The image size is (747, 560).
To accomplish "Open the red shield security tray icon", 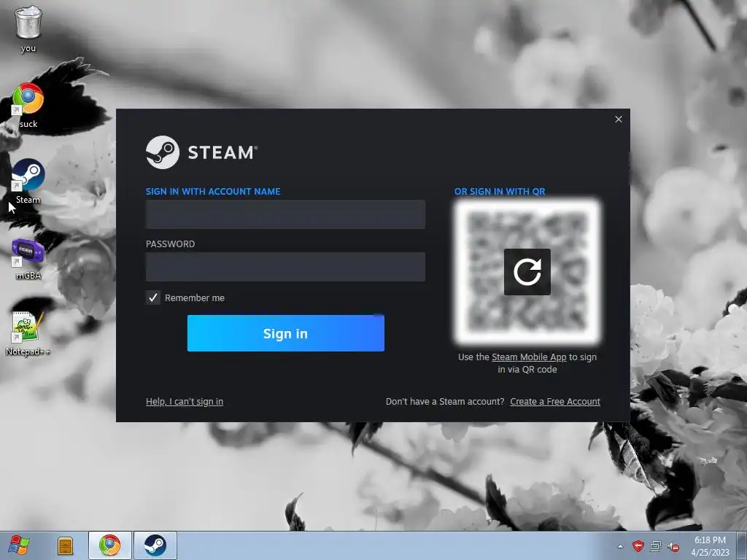I will 638,546.
